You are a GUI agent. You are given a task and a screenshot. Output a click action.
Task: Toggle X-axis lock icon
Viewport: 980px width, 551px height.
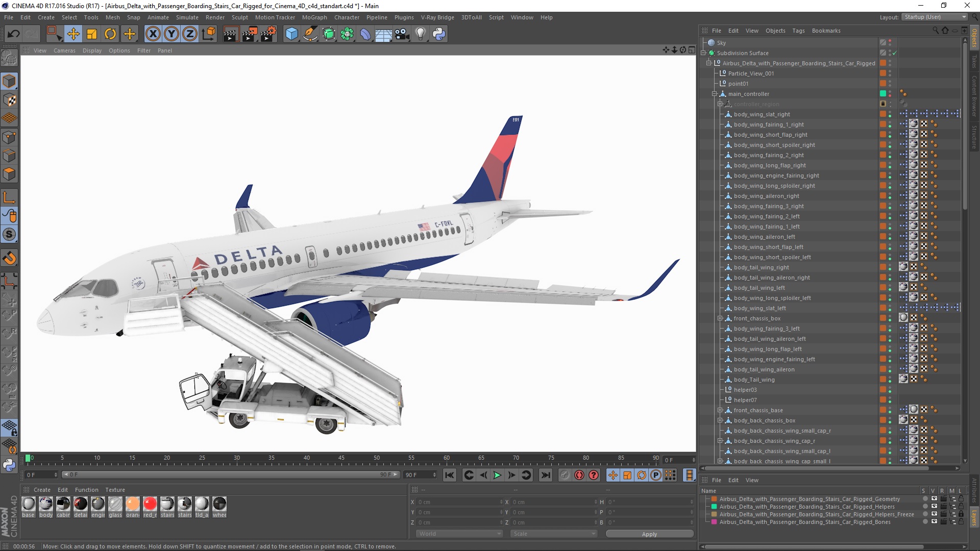coord(153,34)
